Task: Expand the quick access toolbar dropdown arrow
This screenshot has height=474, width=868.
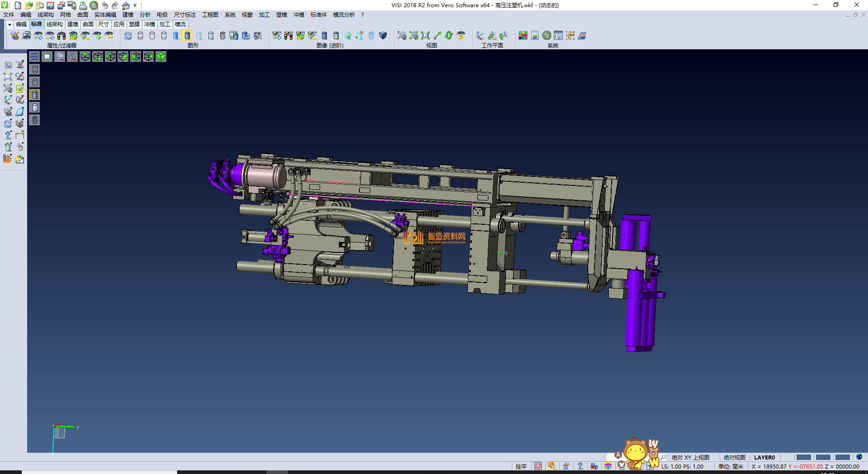Action: (x=135, y=6)
